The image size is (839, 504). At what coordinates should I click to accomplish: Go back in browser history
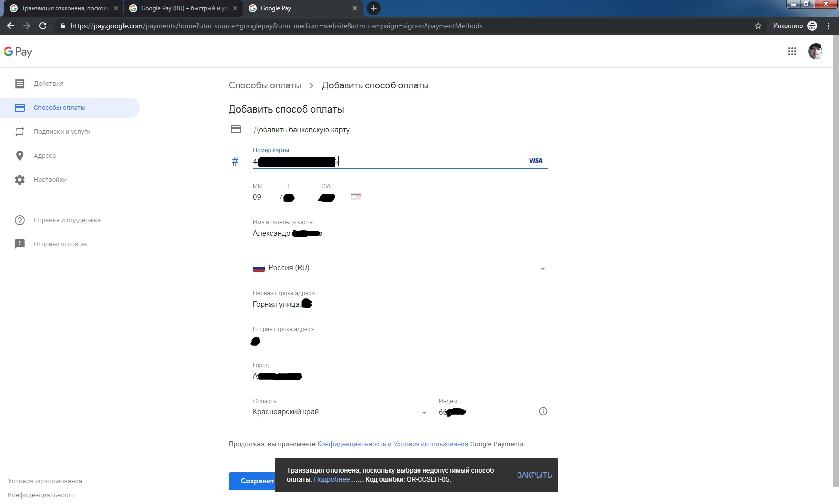click(11, 26)
